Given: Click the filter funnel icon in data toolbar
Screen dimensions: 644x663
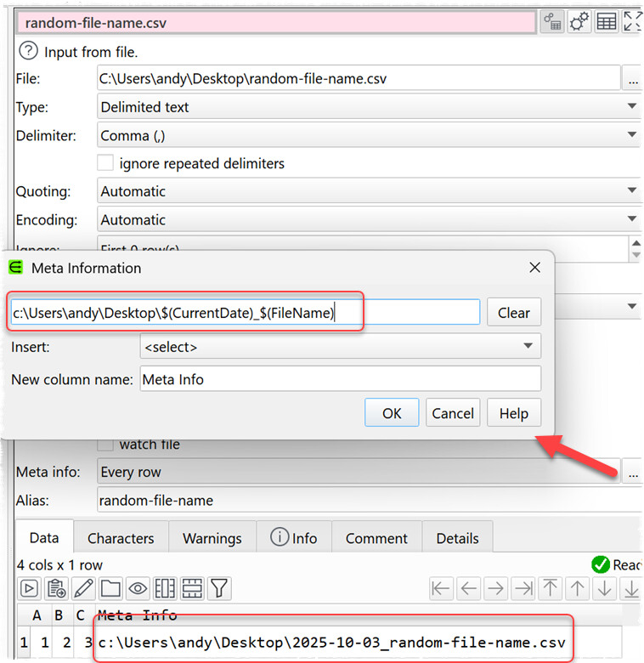Looking at the screenshot, I should point(219,588).
